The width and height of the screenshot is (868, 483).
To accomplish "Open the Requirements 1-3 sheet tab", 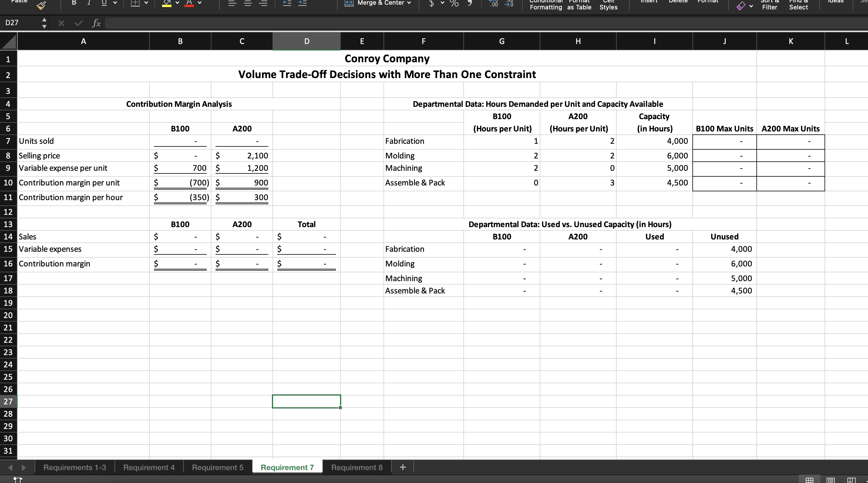I will tap(75, 467).
